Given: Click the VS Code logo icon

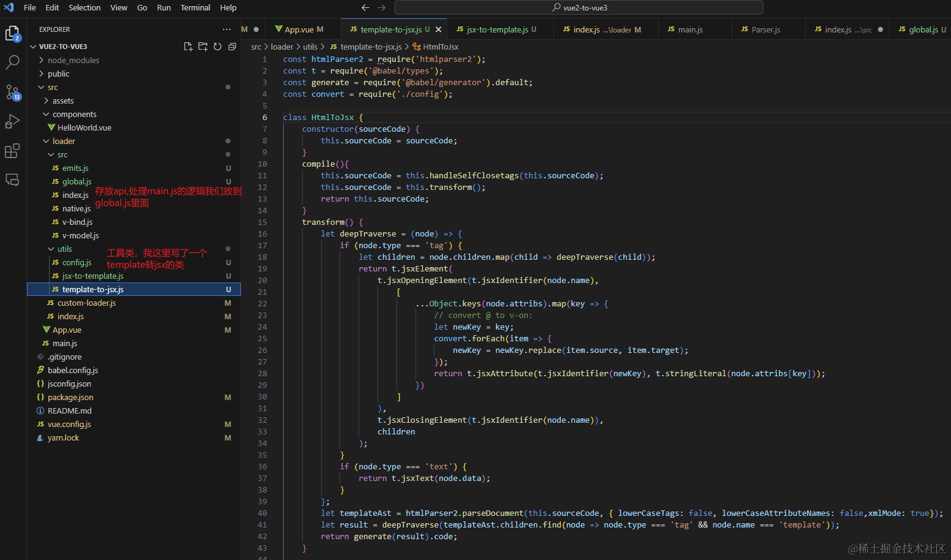Looking at the screenshot, I should click(9, 7).
